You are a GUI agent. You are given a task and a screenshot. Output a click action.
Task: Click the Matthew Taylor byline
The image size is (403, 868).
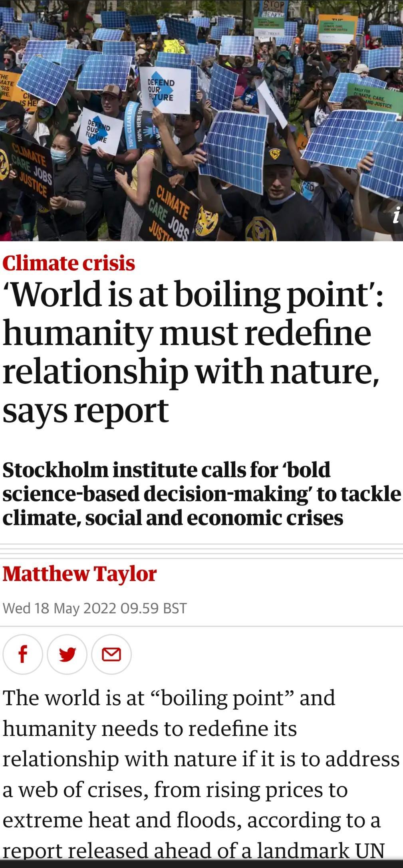(78, 574)
